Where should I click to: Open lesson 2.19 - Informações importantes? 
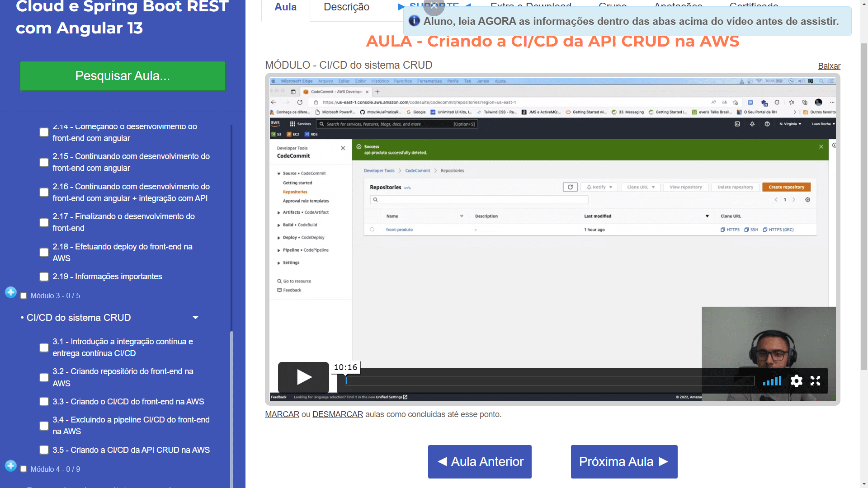(107, 277)
